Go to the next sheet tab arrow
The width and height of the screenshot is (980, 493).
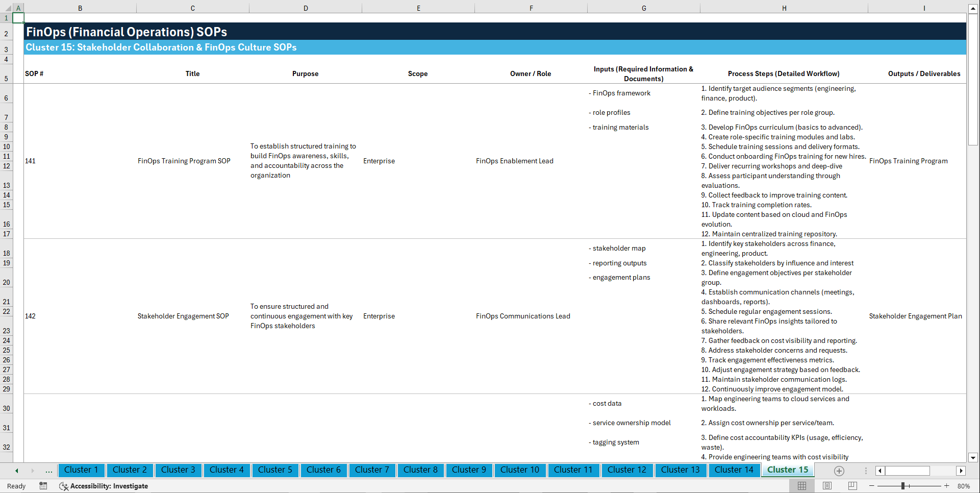[x=33, y=471]
